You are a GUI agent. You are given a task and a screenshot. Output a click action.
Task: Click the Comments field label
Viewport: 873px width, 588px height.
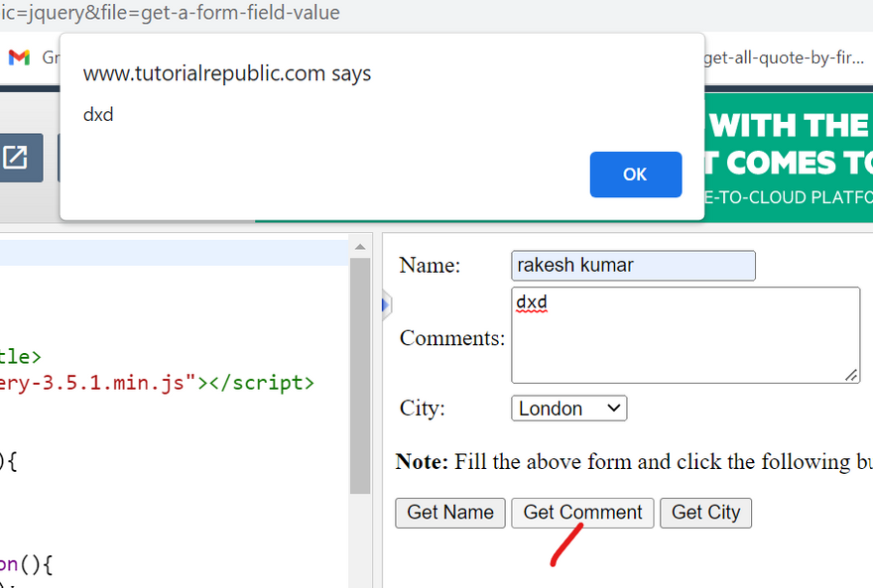[x=451, y=338]
